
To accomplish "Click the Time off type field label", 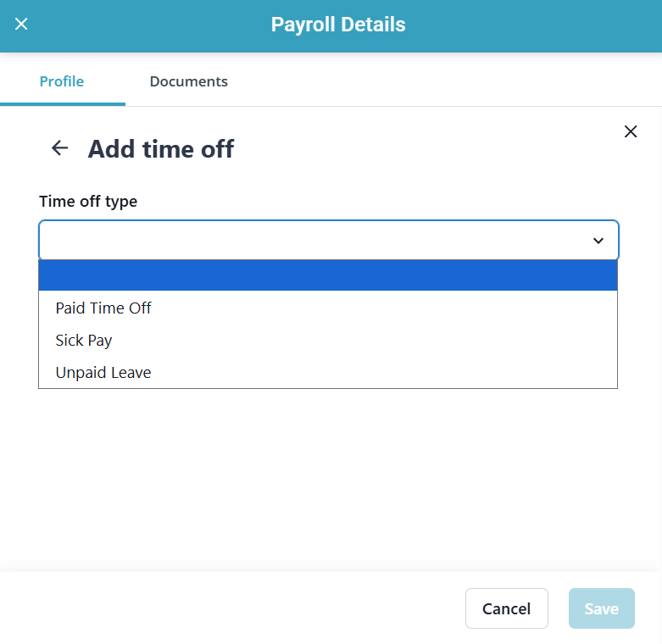I will (88, 202).
